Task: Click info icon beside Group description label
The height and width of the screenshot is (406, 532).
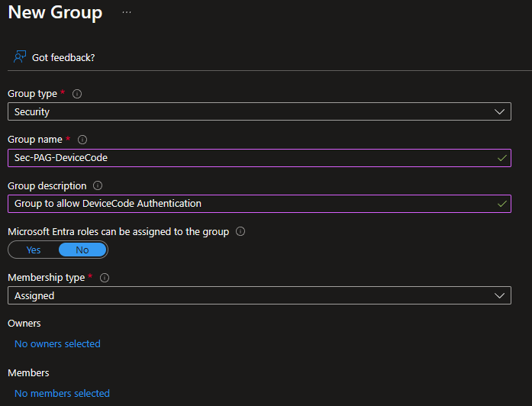Action: point(98,185)
